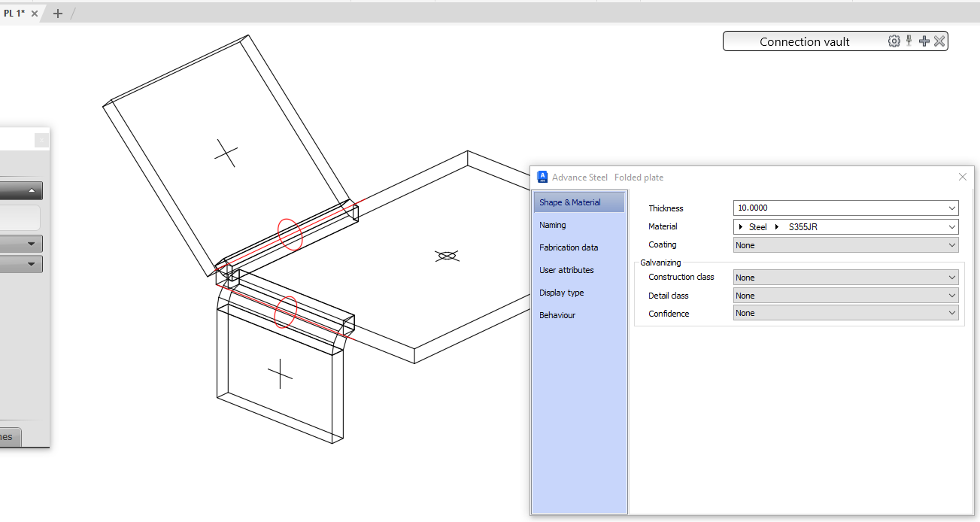Close the Connection vault palette
Viewport: 980px width, 522px height.
pos(939,41)
